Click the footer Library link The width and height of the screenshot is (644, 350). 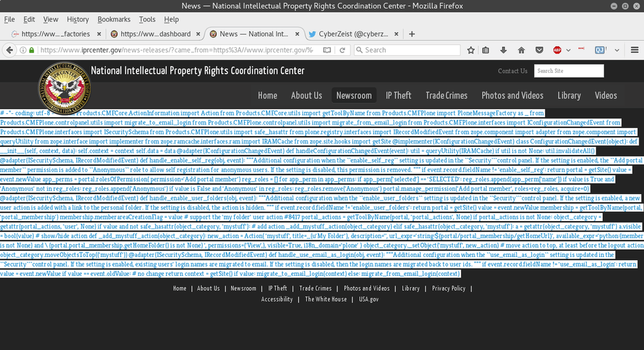[x=411, y=288]
